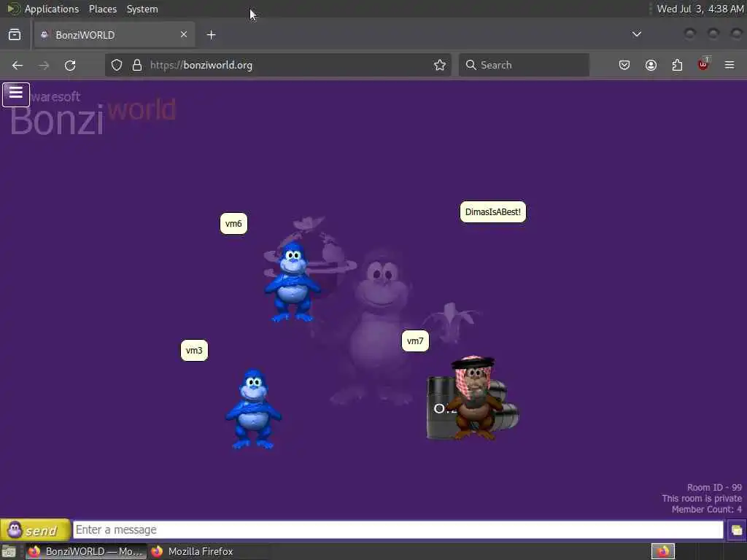Open a new browser tab
The height and width of the screenshot is (560, 747).
211,35
